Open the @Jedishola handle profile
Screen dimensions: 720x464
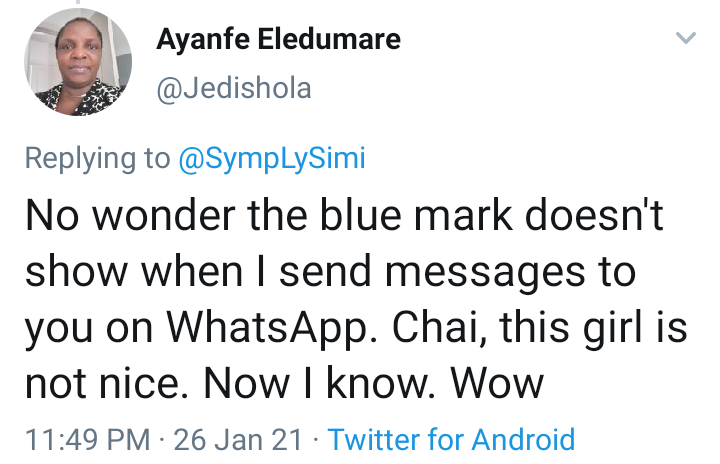234,89
